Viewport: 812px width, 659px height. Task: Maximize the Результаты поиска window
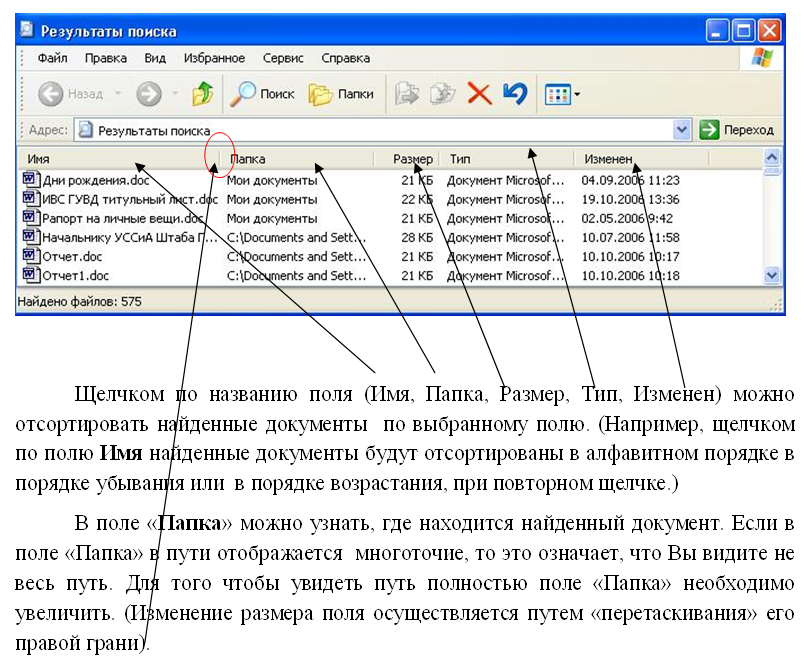[744, 31]
